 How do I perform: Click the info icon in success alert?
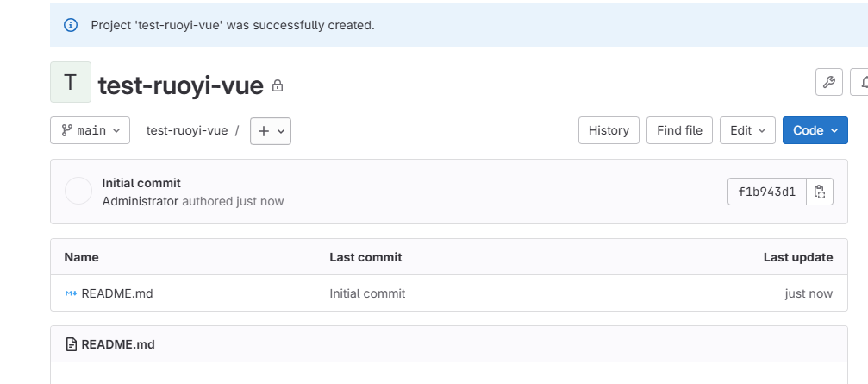click(71, 25)
